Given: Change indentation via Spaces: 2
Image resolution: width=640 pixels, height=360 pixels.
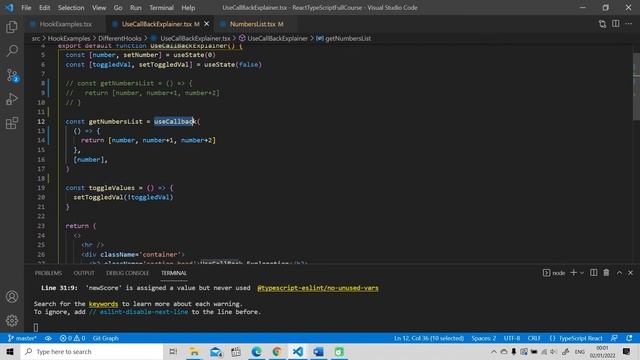Looking at the screenshot, I should (484, 338).
